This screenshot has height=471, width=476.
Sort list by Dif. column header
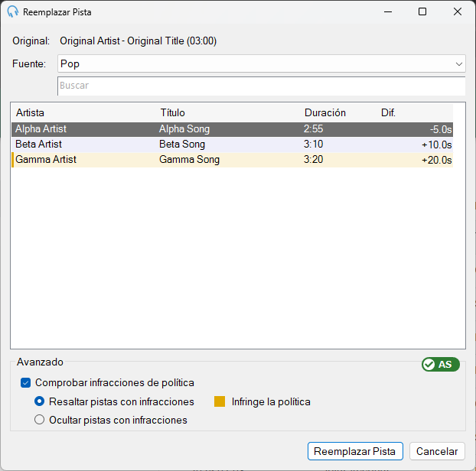388,113
